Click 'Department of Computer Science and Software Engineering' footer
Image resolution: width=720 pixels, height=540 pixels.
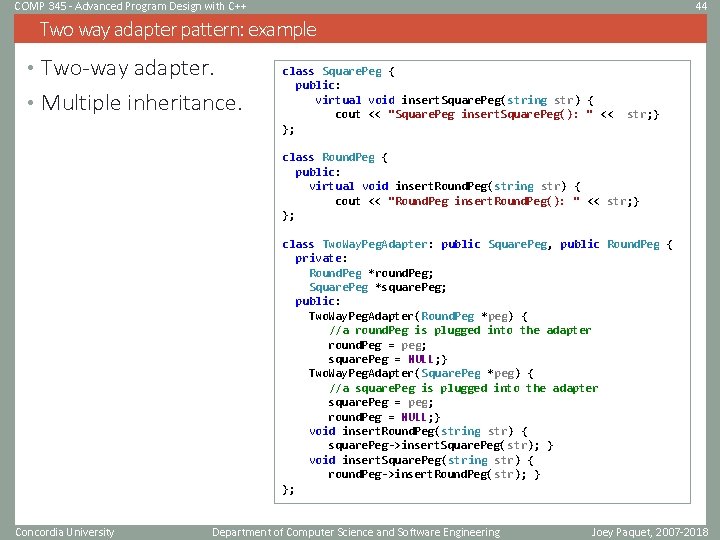point(356,532)
